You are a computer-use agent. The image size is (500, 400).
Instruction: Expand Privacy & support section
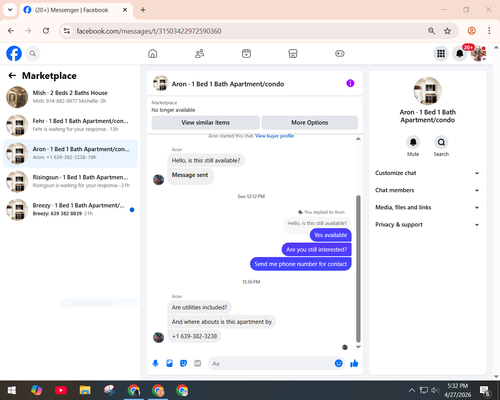[427, 225]
